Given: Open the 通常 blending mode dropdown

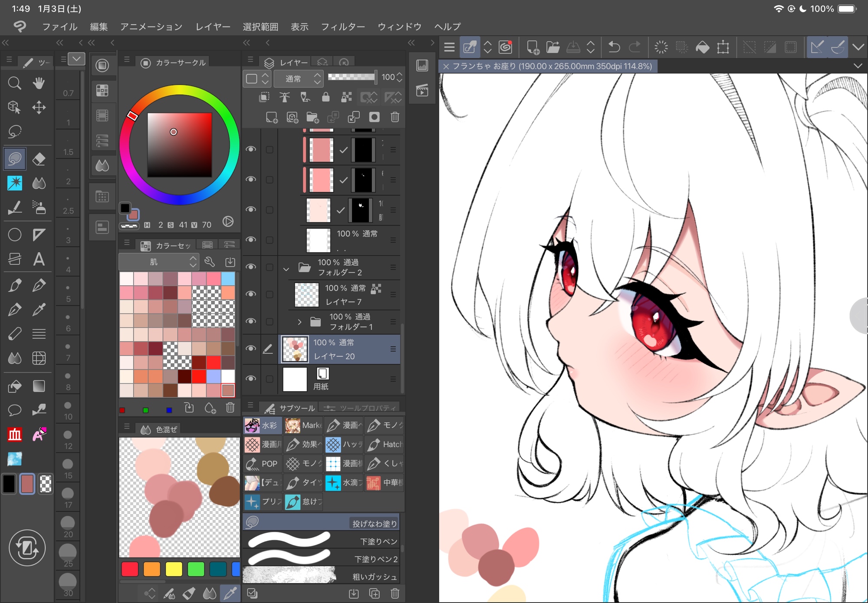Looking at the screenshot, I should point(299,79).
